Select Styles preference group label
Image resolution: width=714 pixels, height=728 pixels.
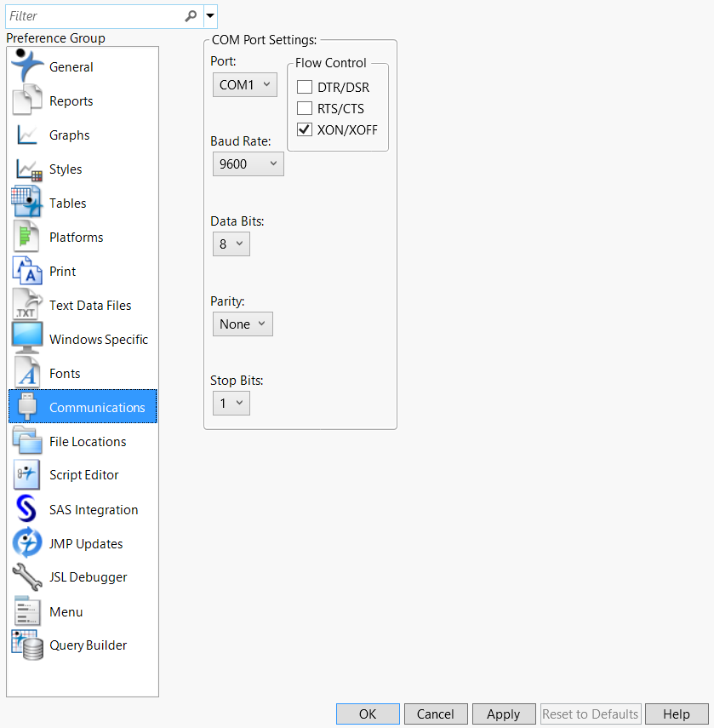click(x=66, y=169)
